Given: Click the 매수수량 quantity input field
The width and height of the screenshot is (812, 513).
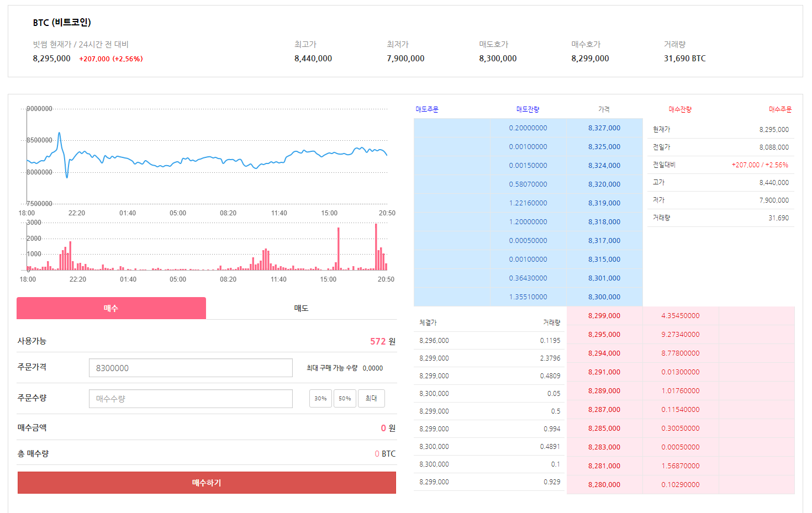Looking at the screenshot, I should 191,398.
